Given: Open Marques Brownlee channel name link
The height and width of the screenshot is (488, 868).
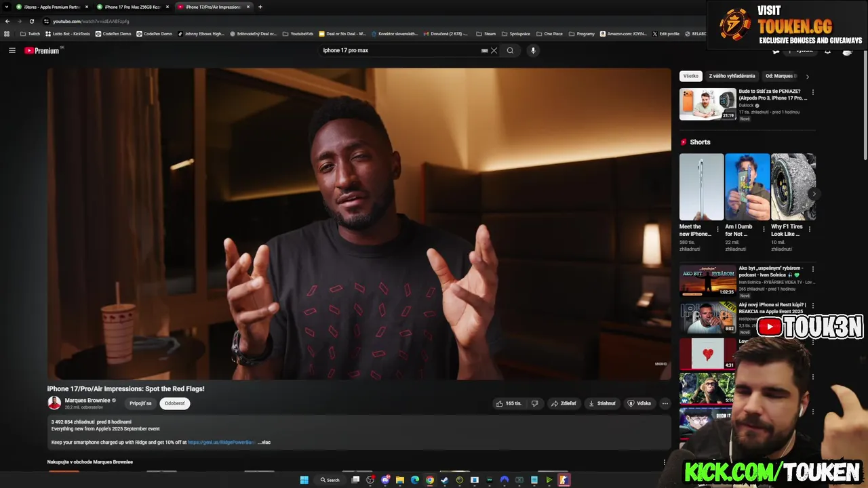Looking at the screenshot, I should pyautogui.click(x=87, y=401).
